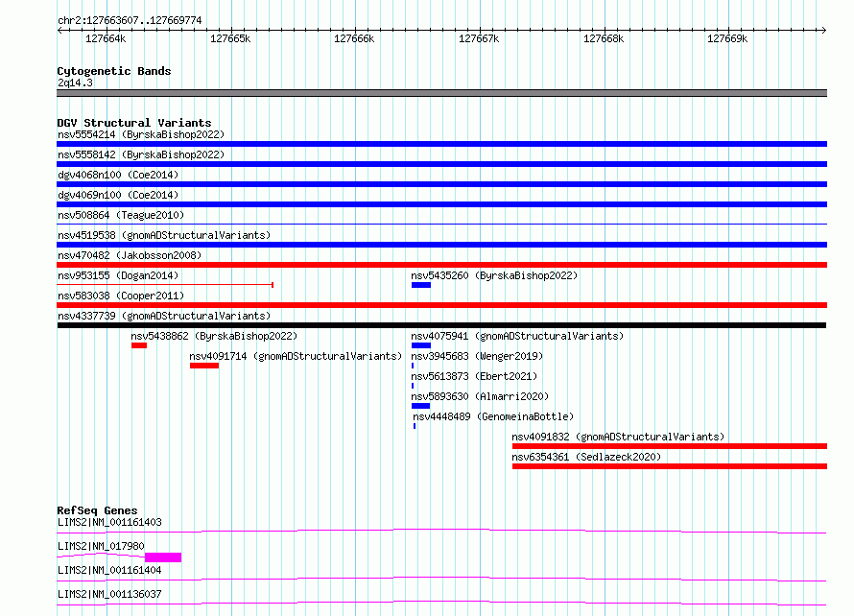854x616 pixels.
Task: Select the nsv5438862 (ByrskaBishop2022) label
Action: pos(214,336)
